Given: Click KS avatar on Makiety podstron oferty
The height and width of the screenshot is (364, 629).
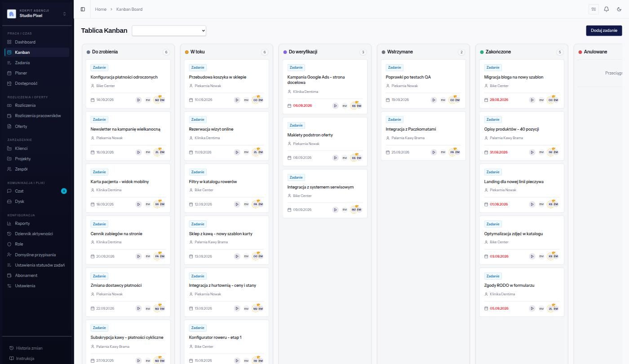Looking at the screenshot, I should (x=354, y=158).
